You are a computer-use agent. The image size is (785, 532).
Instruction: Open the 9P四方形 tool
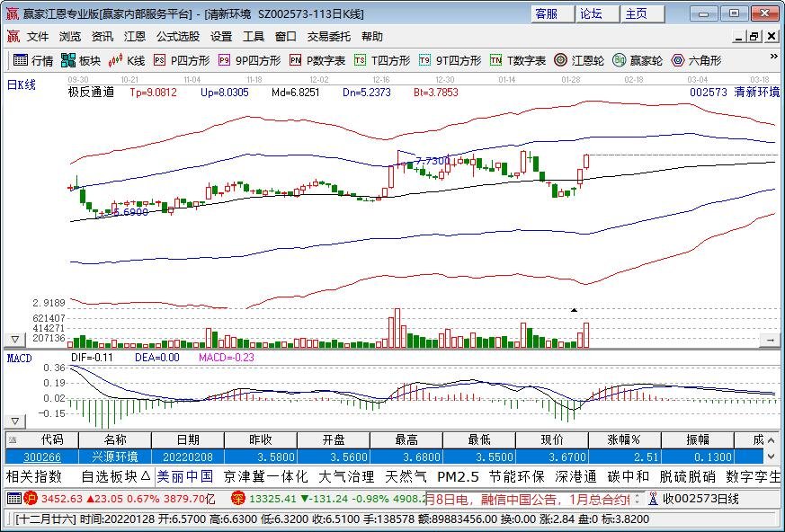[249, 60]
